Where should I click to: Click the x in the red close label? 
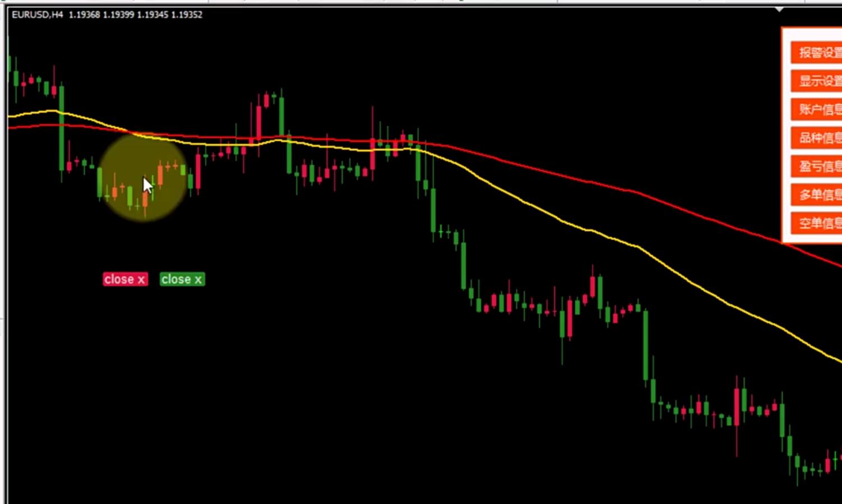(141, 280)
